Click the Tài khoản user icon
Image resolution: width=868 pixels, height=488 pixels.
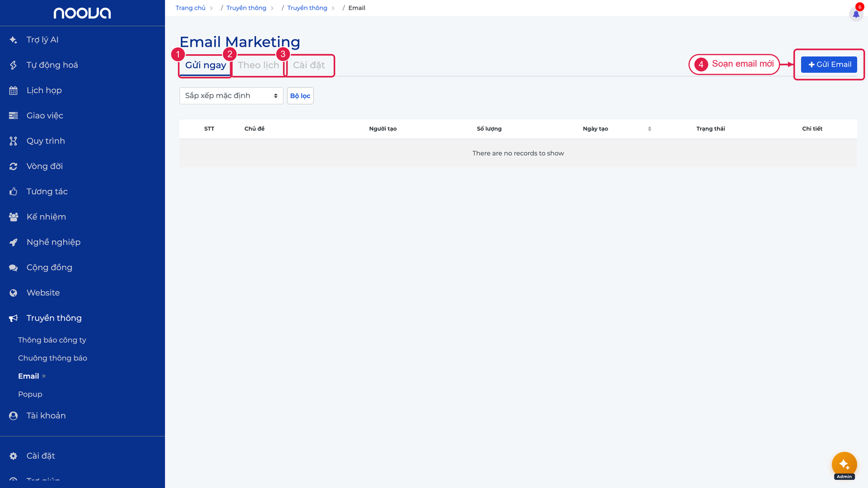(x=14, y=416)
